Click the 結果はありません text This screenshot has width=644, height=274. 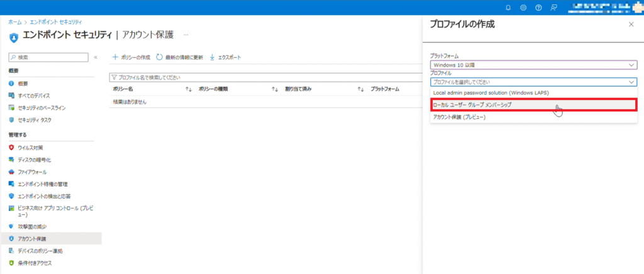pyautogui.click(x=130, y=102)
